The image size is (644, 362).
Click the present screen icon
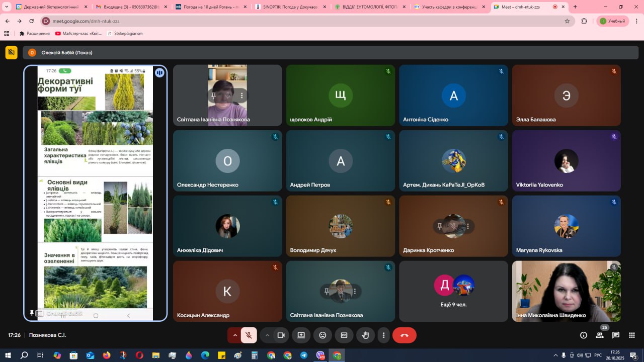(301, 335)
